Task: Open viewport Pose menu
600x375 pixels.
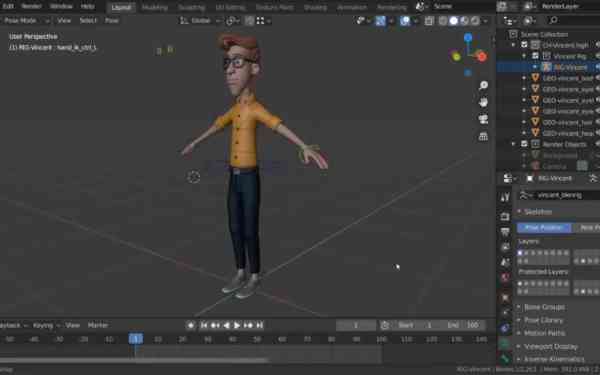Action: point(112,21)
